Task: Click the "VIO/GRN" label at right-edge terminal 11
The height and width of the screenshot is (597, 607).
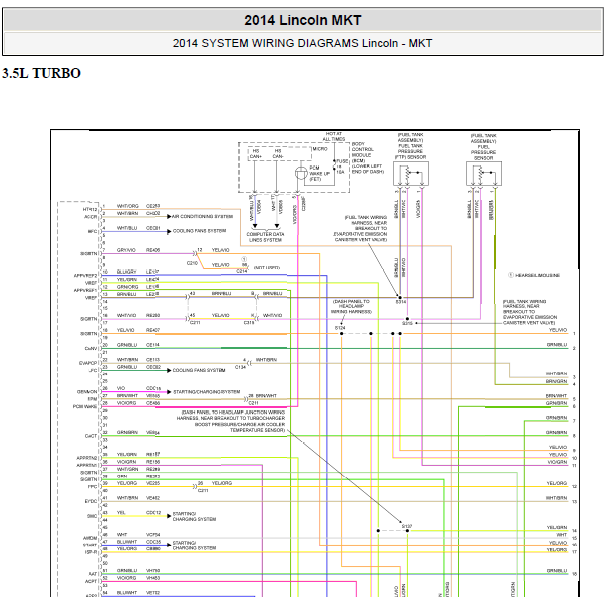Action: (x=557, y=462)
